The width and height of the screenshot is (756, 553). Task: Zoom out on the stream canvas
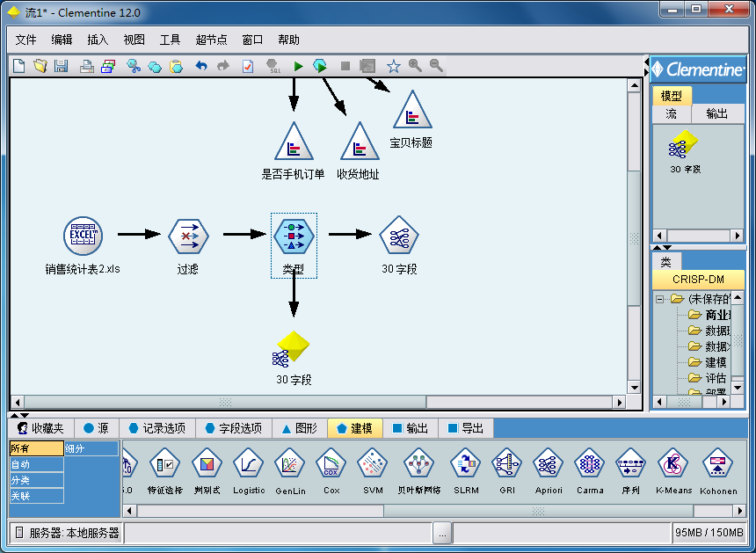click(x=436, y=66)
